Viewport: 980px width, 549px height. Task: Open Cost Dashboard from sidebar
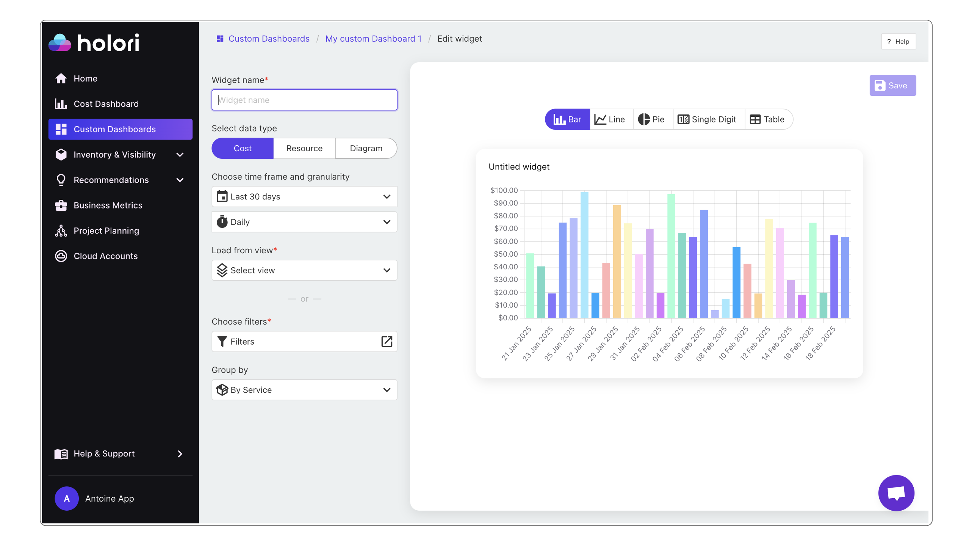click(x=106, y=104)
